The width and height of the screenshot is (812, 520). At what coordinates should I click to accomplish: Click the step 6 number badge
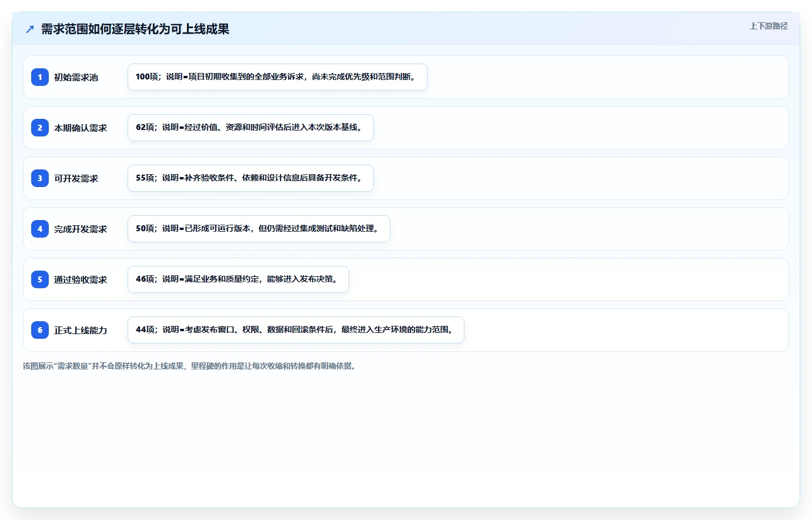click(x=40, y=330)
